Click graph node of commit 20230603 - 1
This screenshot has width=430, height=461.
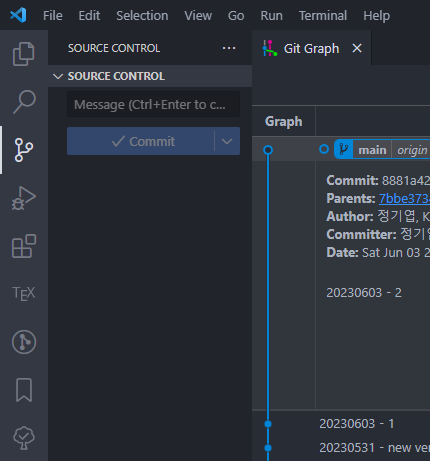tap(268, 424)
